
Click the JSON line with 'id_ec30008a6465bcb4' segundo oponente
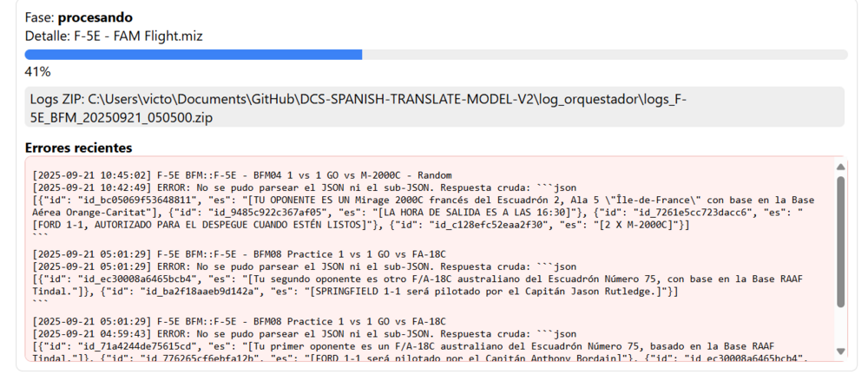point(418,279)
